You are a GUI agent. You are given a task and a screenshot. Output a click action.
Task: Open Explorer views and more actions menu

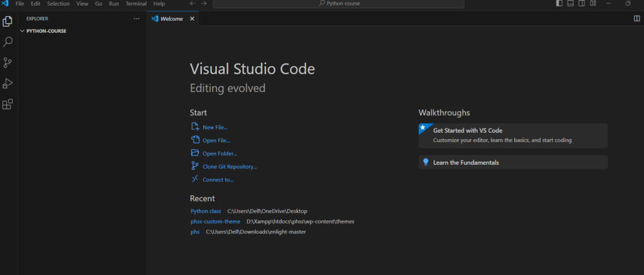136,19
